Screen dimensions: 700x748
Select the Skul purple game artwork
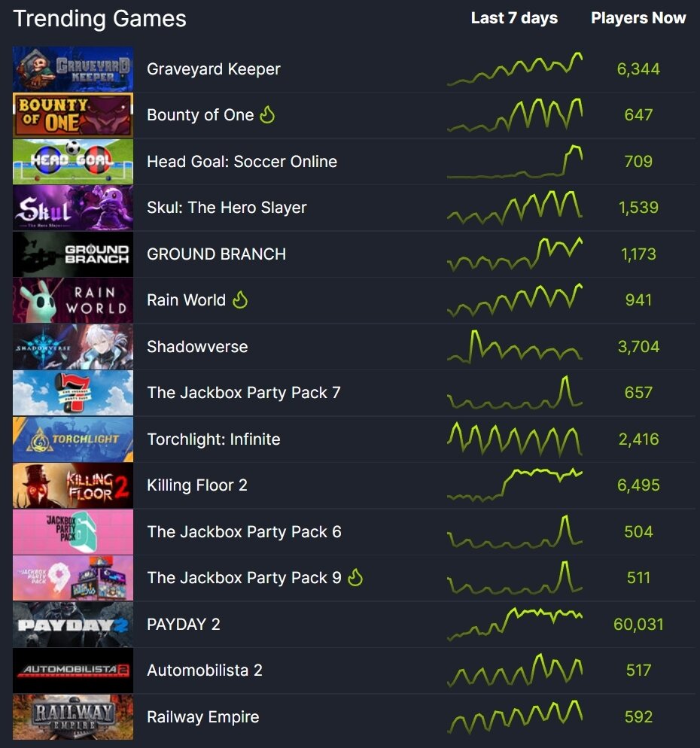point(73,208)
